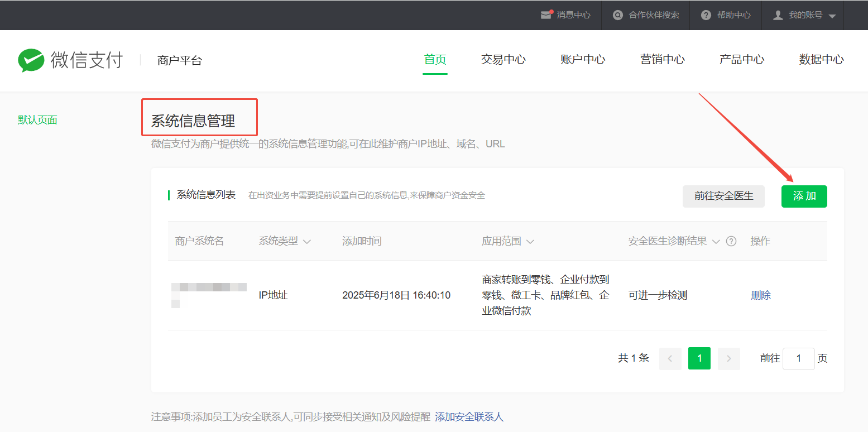Click the 帮助中心 question mark icon
The image size is (868, 432).
(706, 15)
